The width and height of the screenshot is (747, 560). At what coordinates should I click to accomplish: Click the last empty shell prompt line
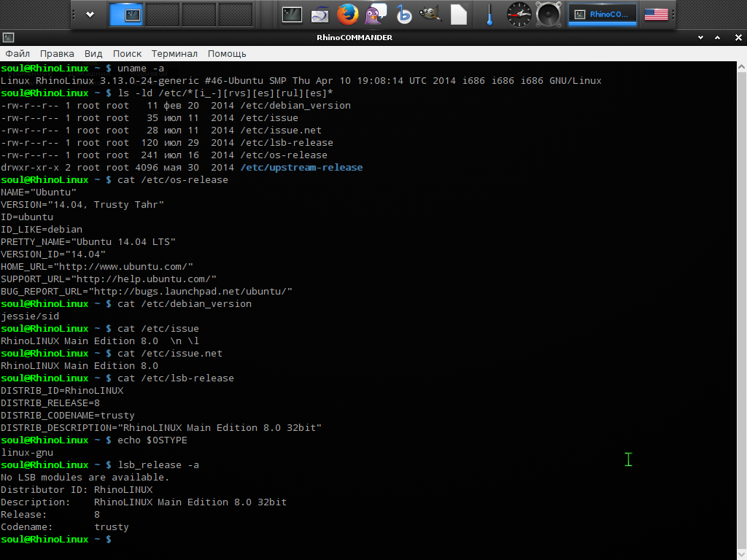(56, 539)
